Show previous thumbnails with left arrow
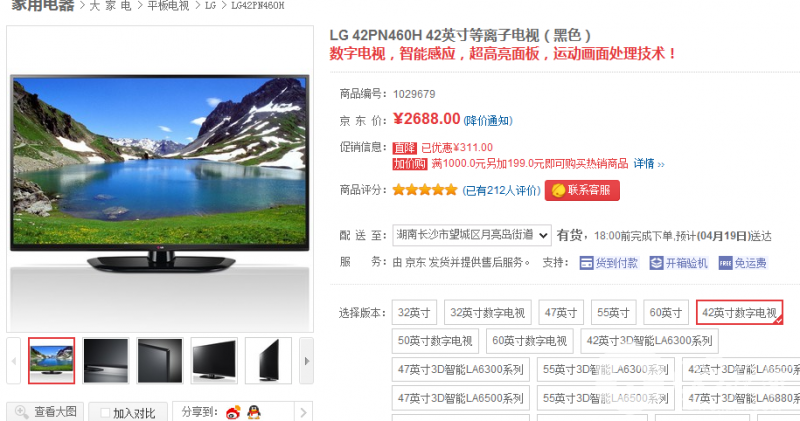800x421 pixels. click(x=14, y=361)
